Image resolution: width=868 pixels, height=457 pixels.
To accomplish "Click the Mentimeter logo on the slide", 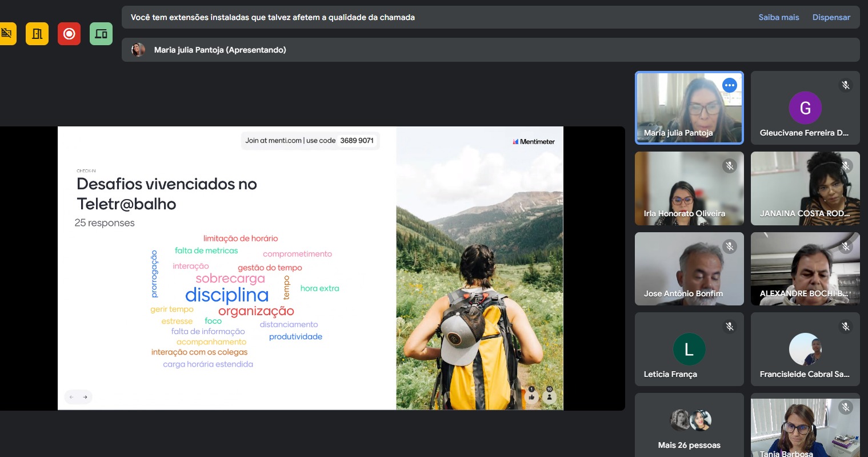I will pyautogui.click(x=534, y=141).
